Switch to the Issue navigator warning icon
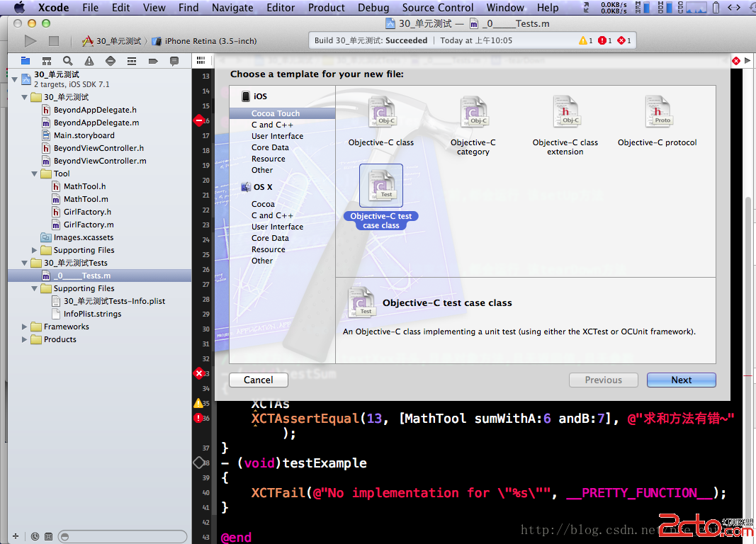 tap(89, 61)
